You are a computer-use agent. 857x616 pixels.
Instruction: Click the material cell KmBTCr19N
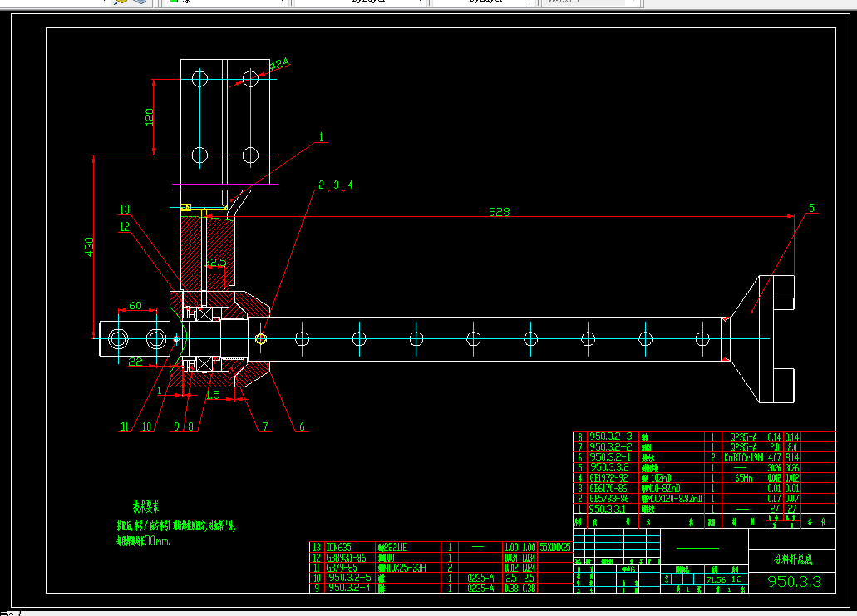[743, 457]
